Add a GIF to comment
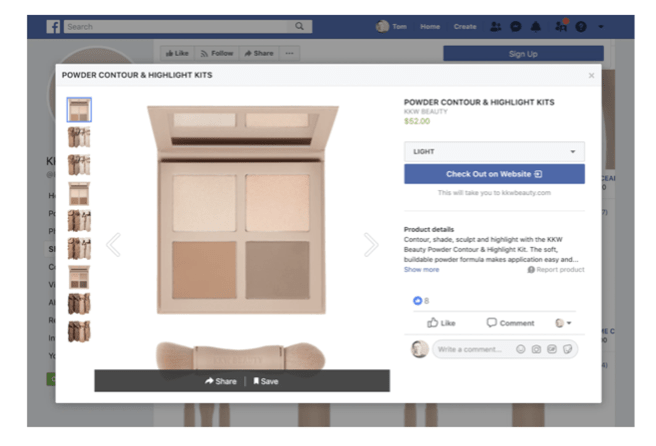 pos(552,349)
